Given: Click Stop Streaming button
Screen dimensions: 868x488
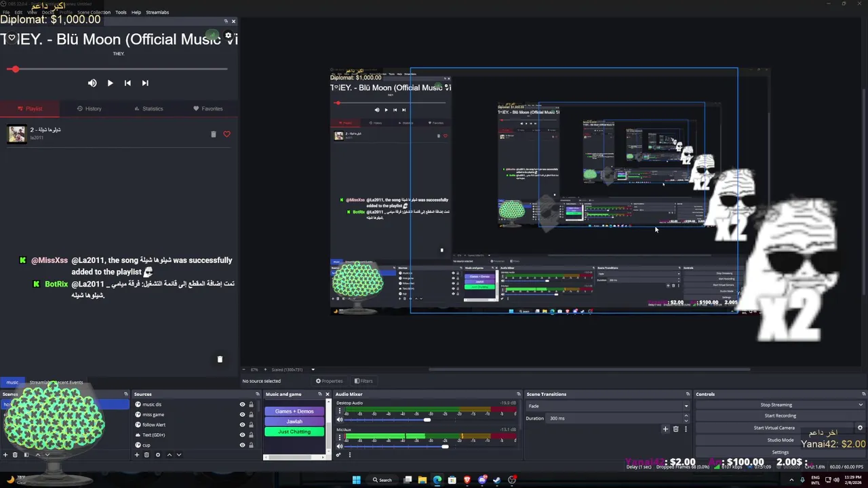Looking at the screenshot, I should 776,405.
